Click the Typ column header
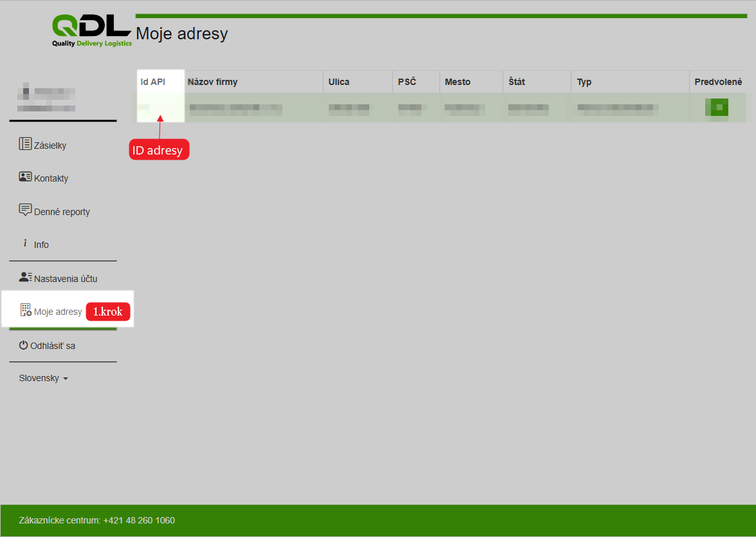Viewport: 756px width, 537px height. (x=584, y=82)
